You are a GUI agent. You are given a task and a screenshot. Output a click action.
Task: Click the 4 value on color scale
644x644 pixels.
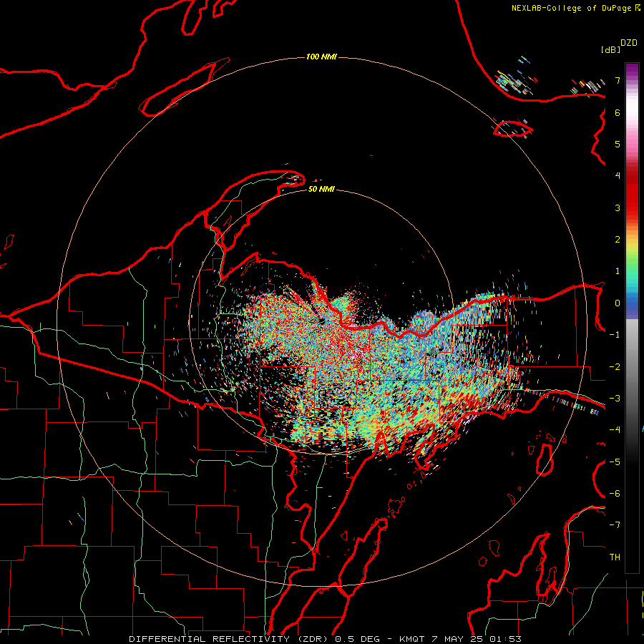[618, 176]
